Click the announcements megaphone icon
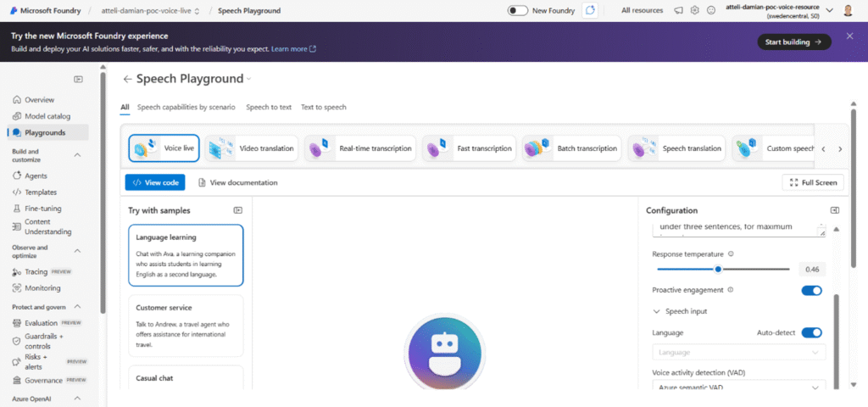This screenshot has height=407, width=868. coord(678,10)
